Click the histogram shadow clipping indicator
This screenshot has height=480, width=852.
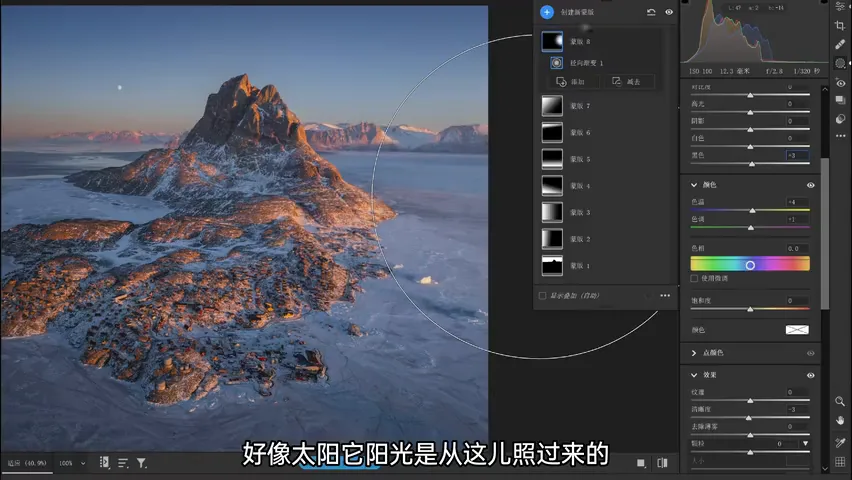[x=685, y=2]
